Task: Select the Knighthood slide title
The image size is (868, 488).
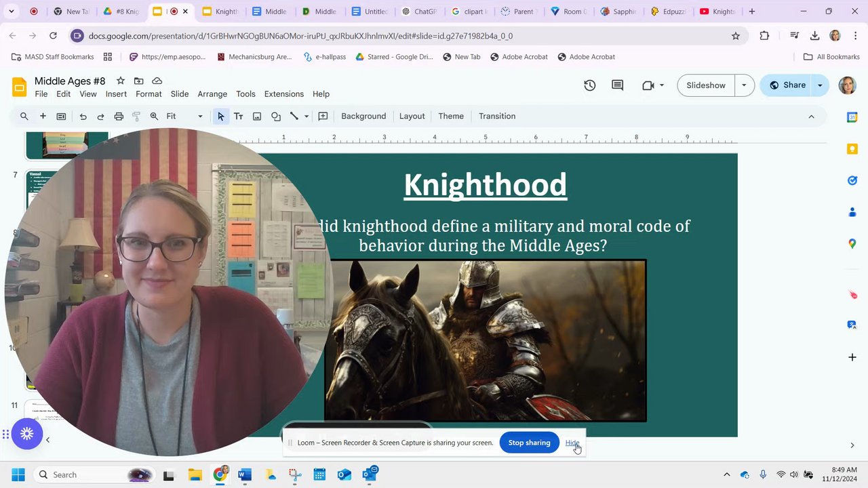Action: click(x=486, y=184)
